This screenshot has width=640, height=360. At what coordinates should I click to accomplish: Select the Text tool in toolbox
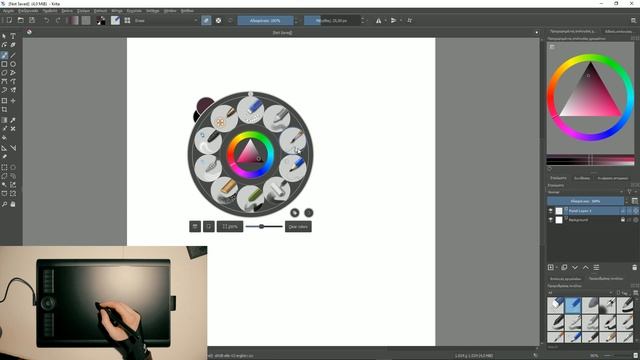pyautogui.click(x=13, y=36)
